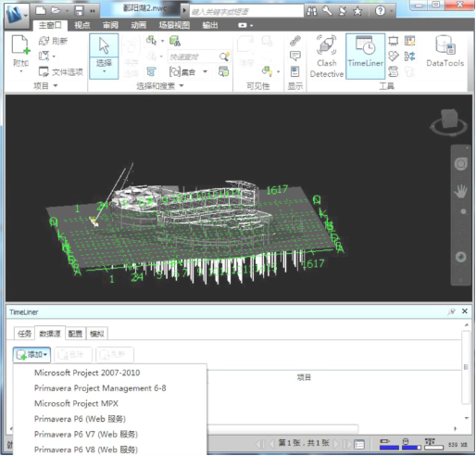Switch to the 审阅 ribbon tab

pos(110,25)
